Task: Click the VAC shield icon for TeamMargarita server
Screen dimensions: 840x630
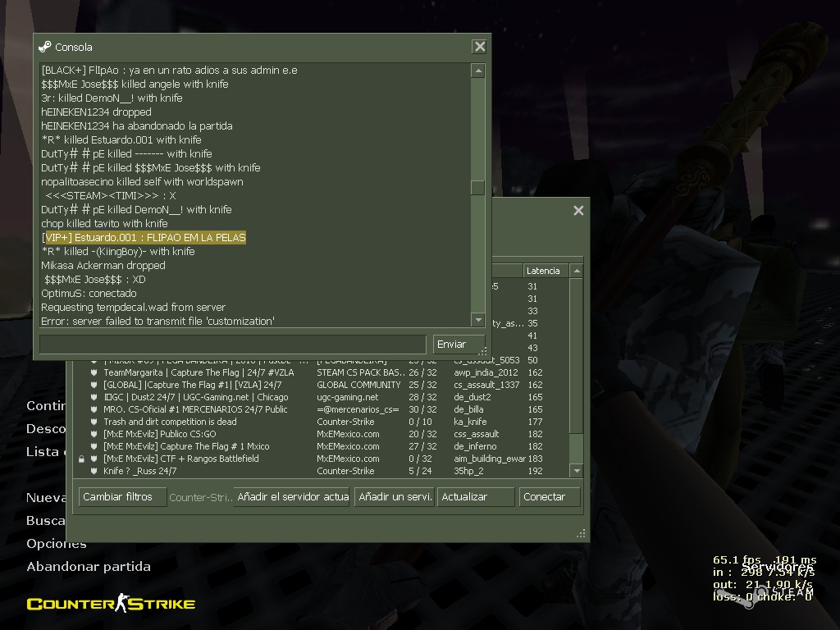Action: pyautogui.click(x=94, y=372)
